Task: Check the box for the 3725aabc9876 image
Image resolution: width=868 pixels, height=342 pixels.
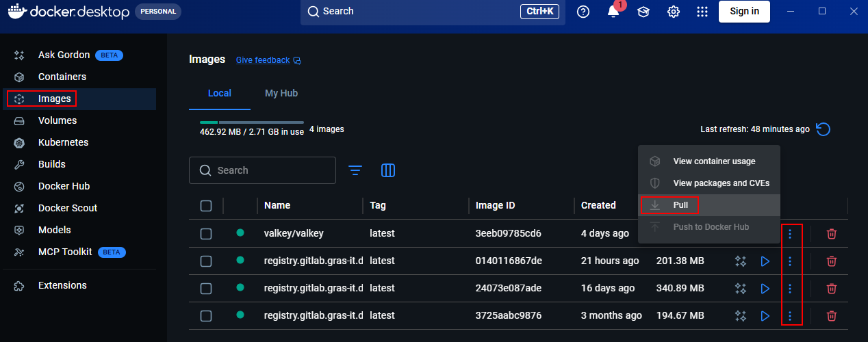Action: (206, 316)
